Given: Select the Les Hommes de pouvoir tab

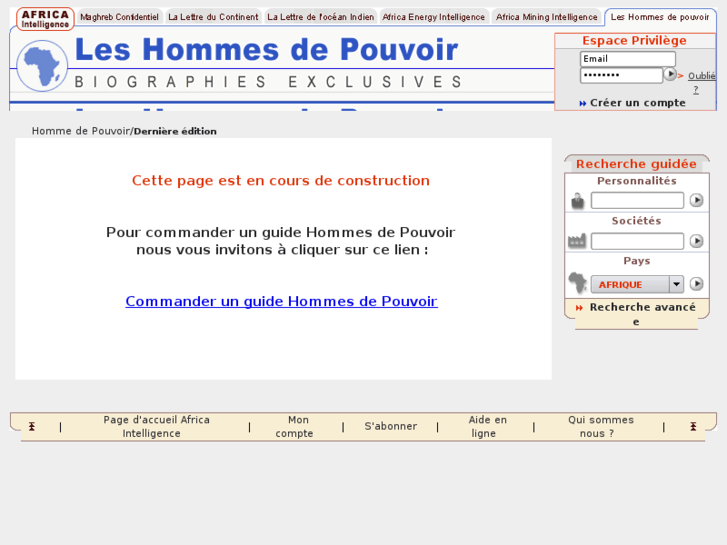Looking at the screenshot, I should pos(660,17).
